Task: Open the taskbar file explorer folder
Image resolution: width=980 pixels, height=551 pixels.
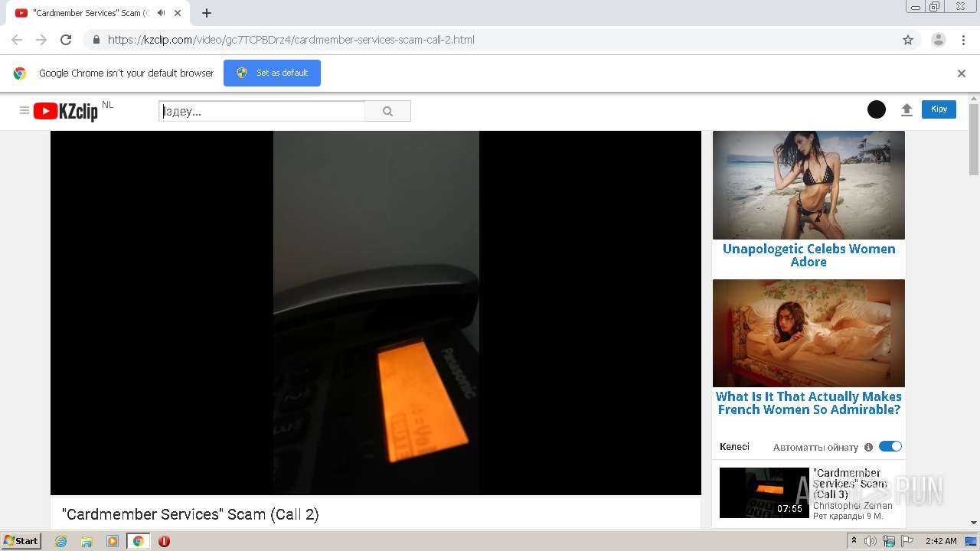Action: coord(87,541)
